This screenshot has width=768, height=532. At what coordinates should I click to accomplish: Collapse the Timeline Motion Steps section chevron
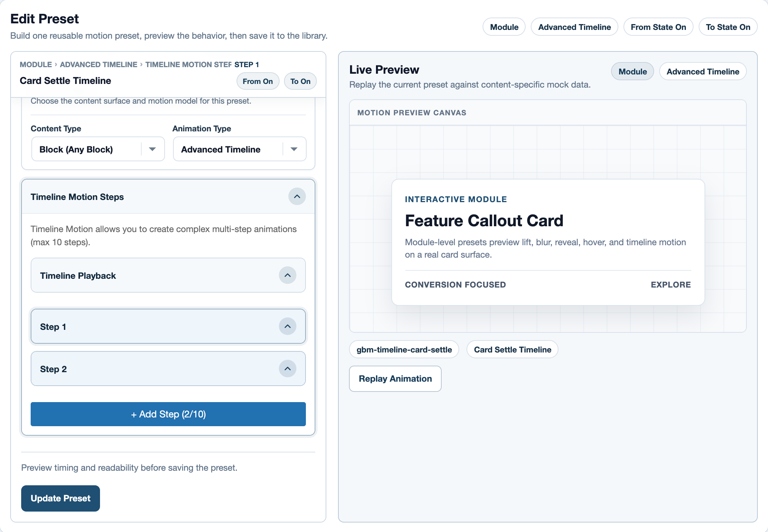click(x=297, y=197)
